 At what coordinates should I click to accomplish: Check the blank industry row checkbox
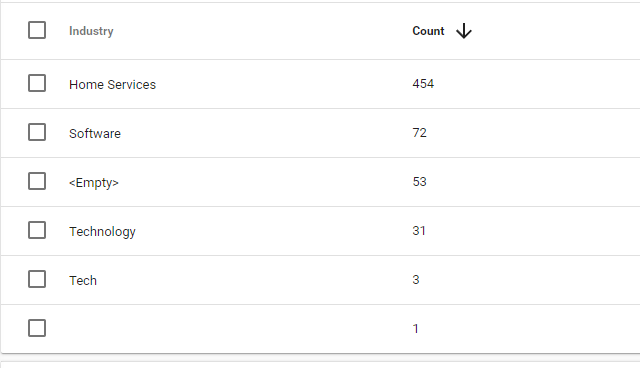tap(37, 328)
